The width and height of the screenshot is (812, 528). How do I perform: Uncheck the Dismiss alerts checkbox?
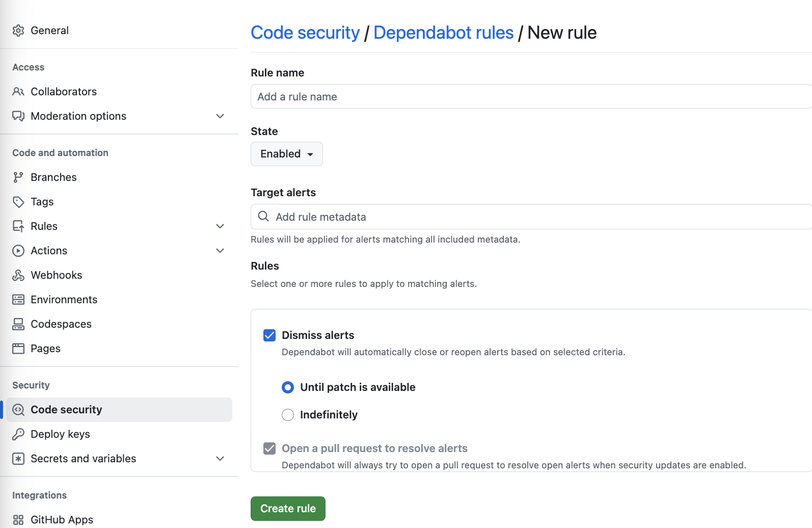coord(269,335)
